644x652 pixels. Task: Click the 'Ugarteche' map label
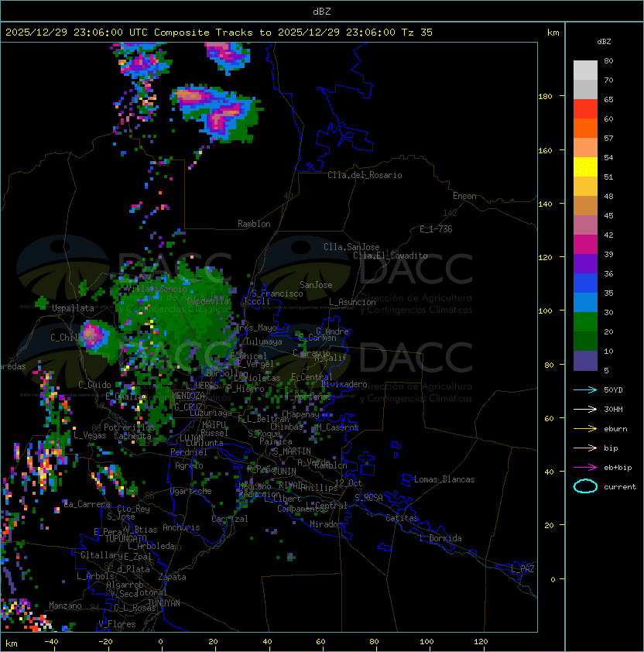point(191,491)
